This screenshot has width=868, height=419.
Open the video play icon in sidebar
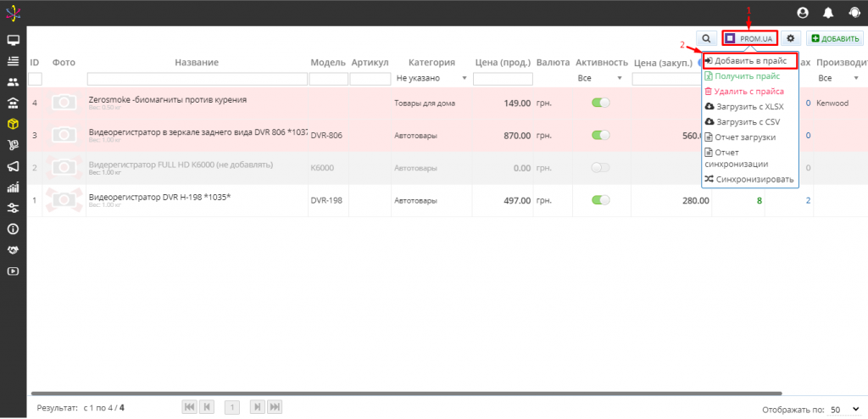(13, 271)
